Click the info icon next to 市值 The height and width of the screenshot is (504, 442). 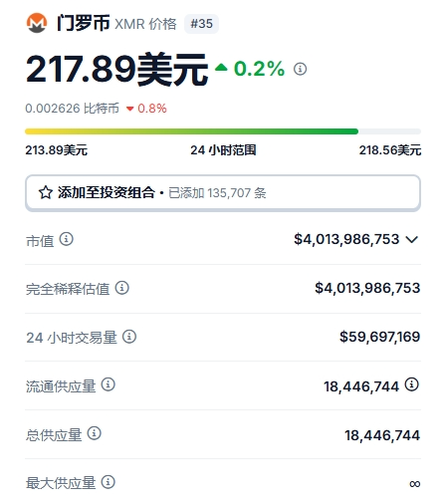point(66,239)
